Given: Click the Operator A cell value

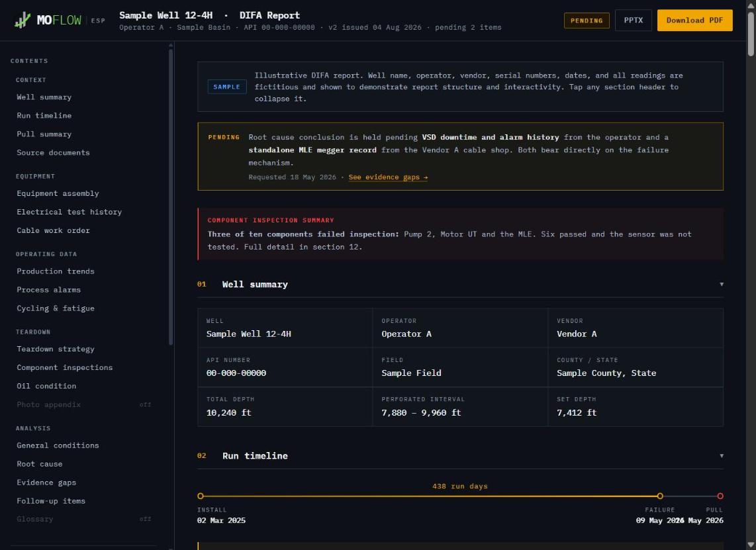Looking at the screenshot, I should click(x=406, y=334).
